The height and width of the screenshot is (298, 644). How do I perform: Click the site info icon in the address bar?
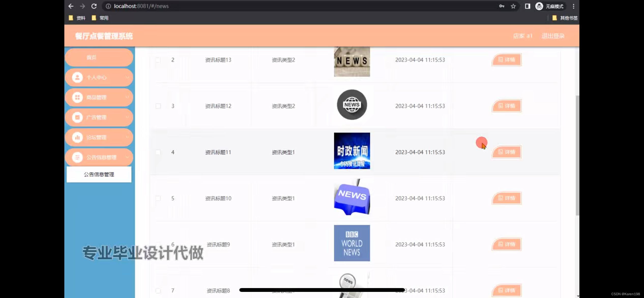(x=108, y=6)
